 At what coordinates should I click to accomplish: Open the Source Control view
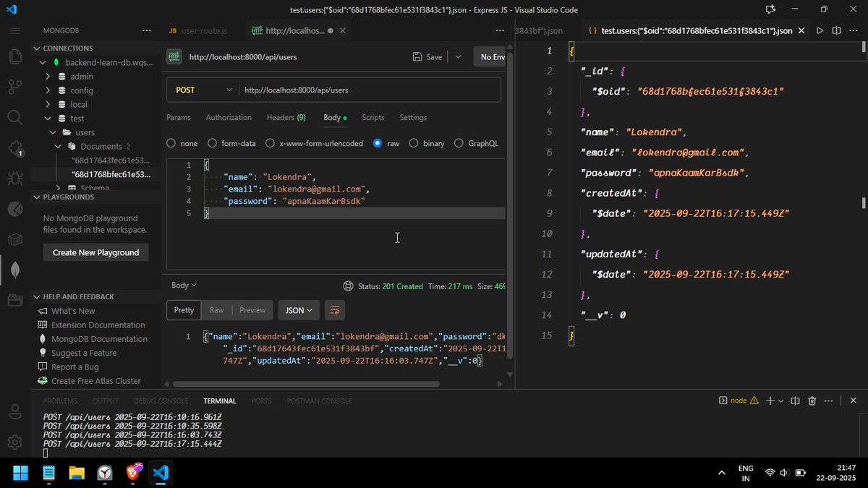click(x=15, y=87)
